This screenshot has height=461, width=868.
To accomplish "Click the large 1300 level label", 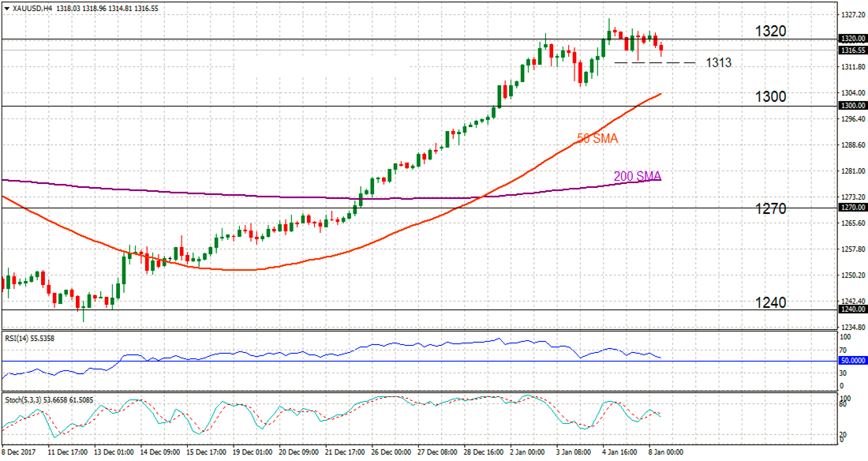I will (769, 97).
